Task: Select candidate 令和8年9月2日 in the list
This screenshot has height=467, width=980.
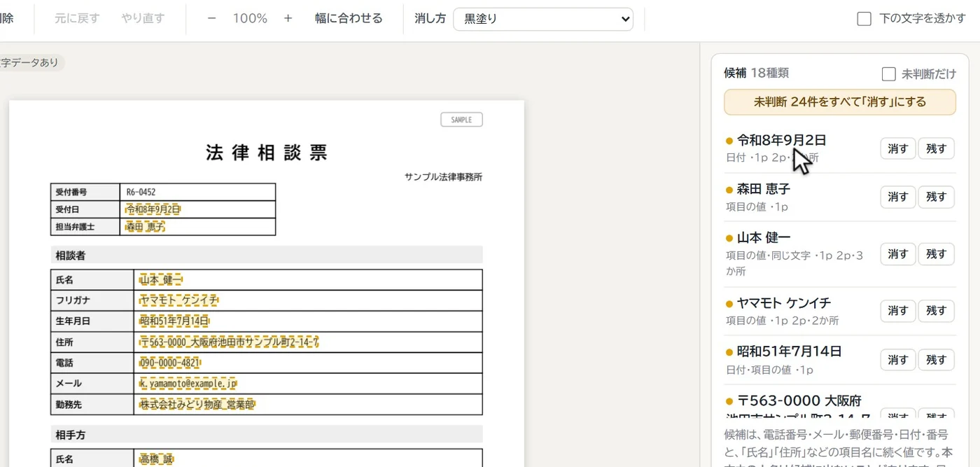Action: 781,140
